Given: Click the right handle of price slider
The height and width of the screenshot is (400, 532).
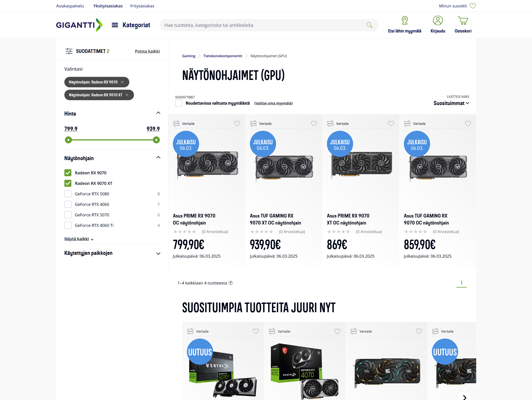Looking at the screenshot, I should (156, 140).
